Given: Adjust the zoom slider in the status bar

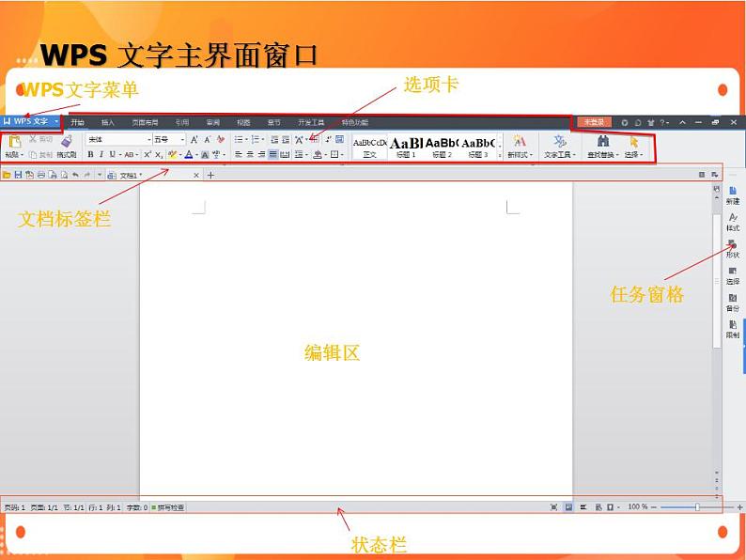Looking at the screenshot, I should click(697, 507).
